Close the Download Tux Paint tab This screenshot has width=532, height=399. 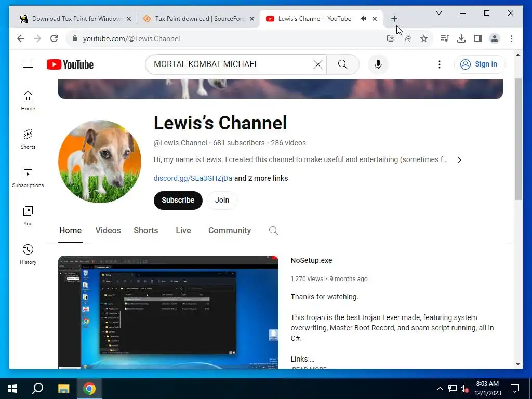point(129,19)
